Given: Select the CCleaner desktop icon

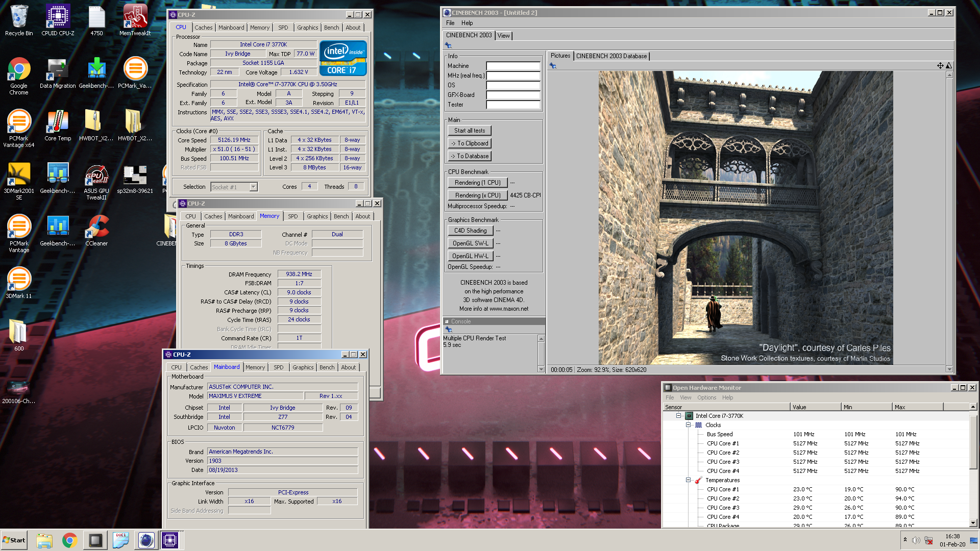Looking at the screenshot, I should click(96, 231).
